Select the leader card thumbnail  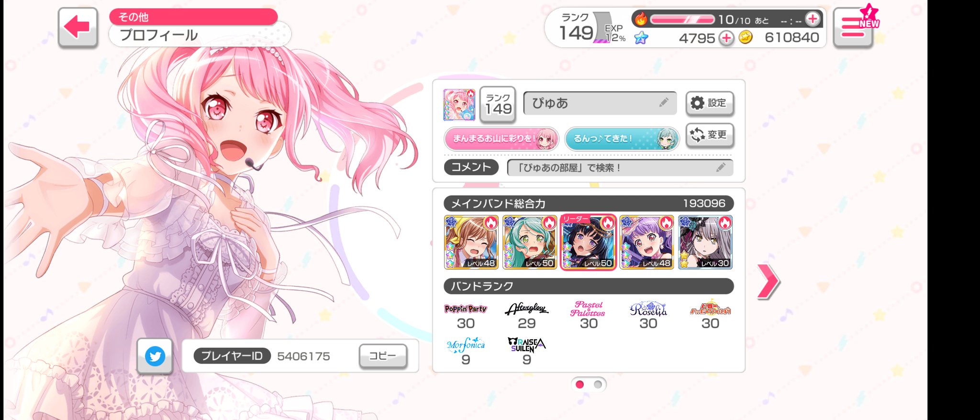pos(588,242)
